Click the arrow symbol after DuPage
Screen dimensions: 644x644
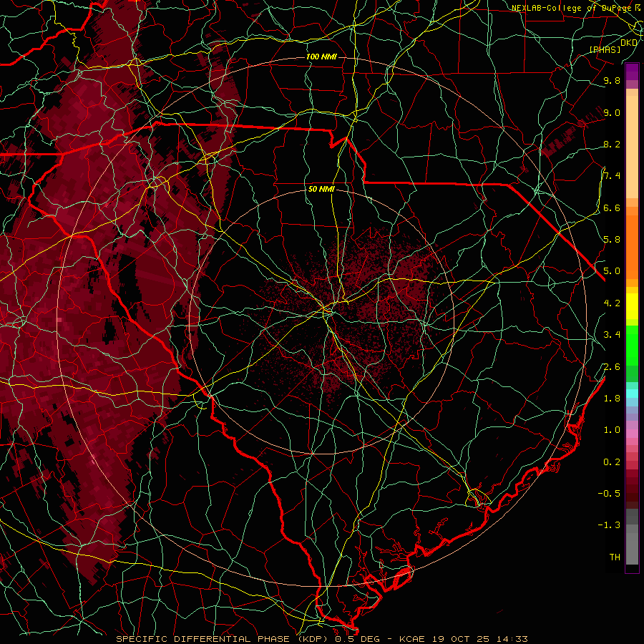coord(637,7)
